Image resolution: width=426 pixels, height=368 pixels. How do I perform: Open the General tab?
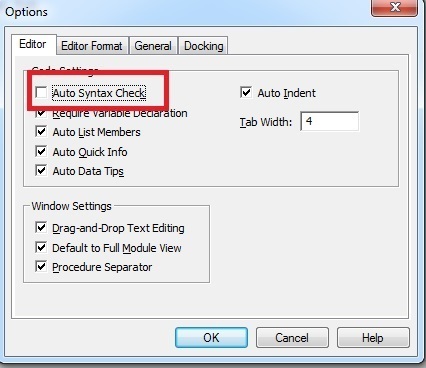coord(153,46)
